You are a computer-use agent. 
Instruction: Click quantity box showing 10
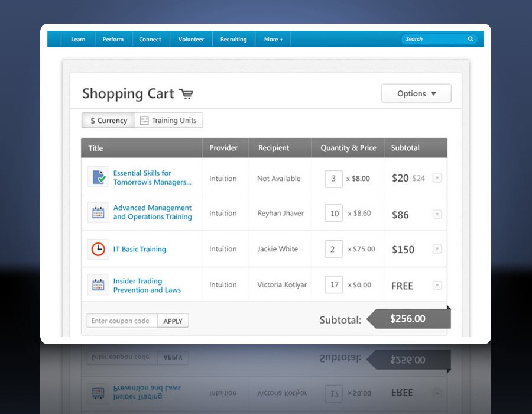point(334,213)
